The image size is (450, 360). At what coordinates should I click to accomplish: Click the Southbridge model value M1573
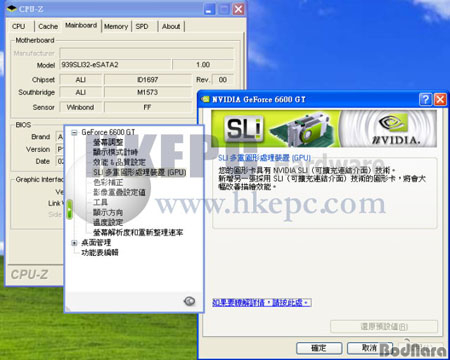[148, 92]
